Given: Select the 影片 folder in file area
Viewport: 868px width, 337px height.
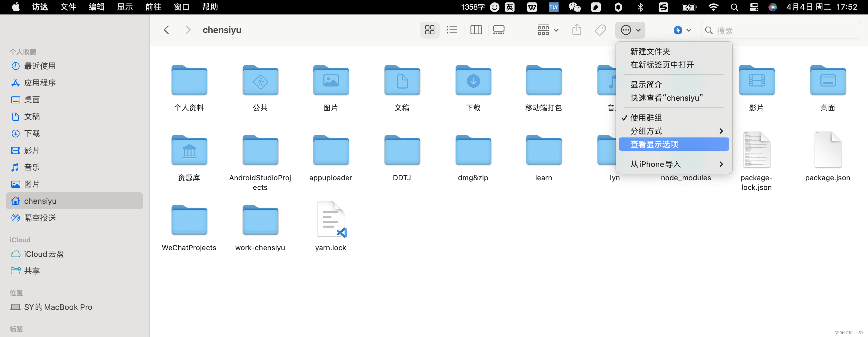Looking at the screenshot, I should [757, 80].
